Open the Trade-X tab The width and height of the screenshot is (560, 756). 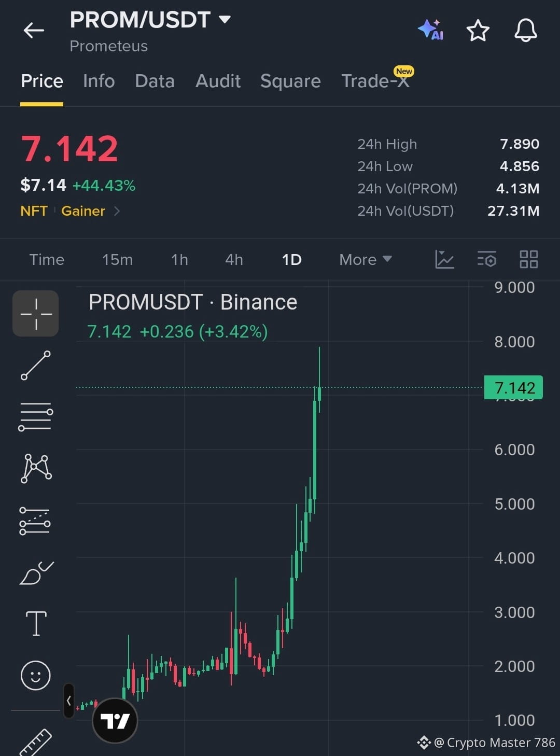(x=375, y=81)
